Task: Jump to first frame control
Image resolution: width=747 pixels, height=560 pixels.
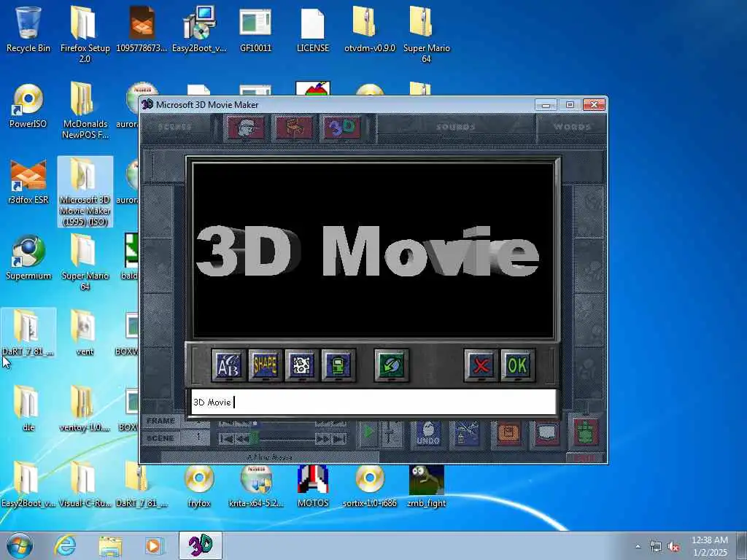Action: (226, 438)
